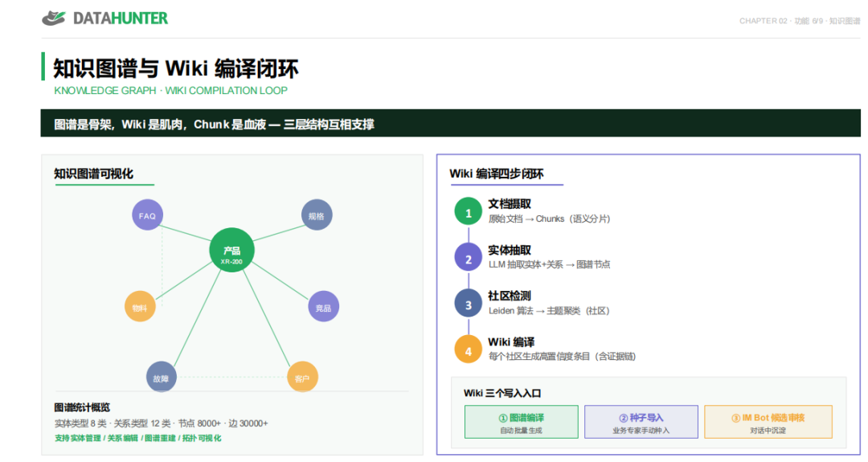Click the dark banner 图谱是骨架 text
868x462 pixels.
pos(214,125)
